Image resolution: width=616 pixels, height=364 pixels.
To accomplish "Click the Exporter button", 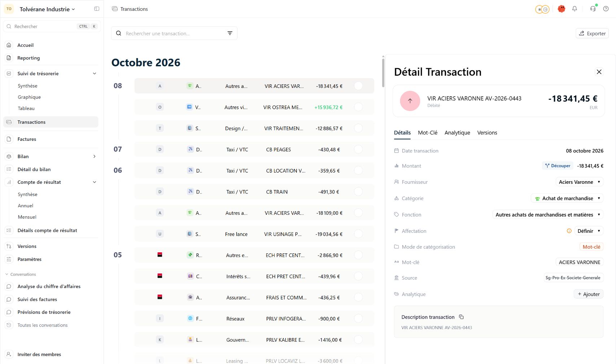I will [x=592, y=34].
